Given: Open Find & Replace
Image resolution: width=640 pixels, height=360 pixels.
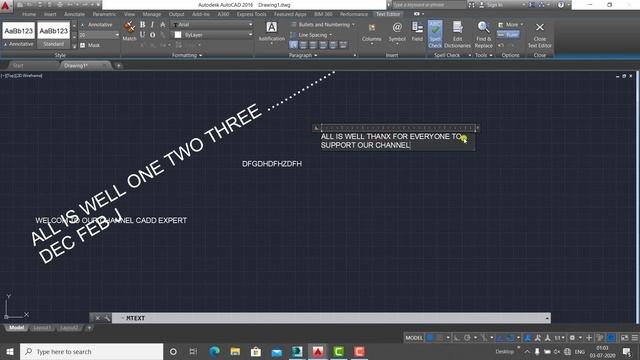Looking at the screenshot, I should (483, 34).
